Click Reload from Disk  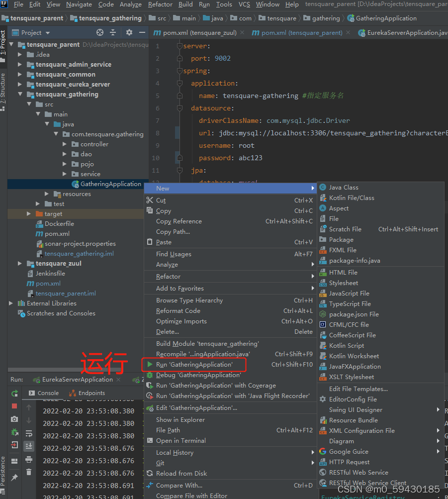click(230, 474)
